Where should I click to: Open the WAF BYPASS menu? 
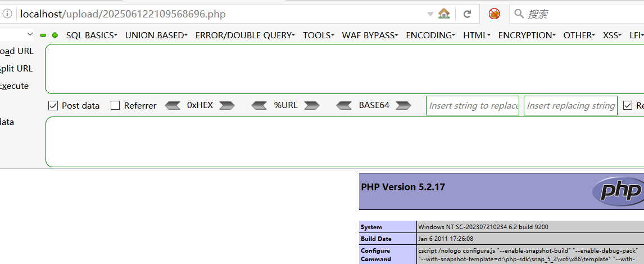click(x=370, y=35)
